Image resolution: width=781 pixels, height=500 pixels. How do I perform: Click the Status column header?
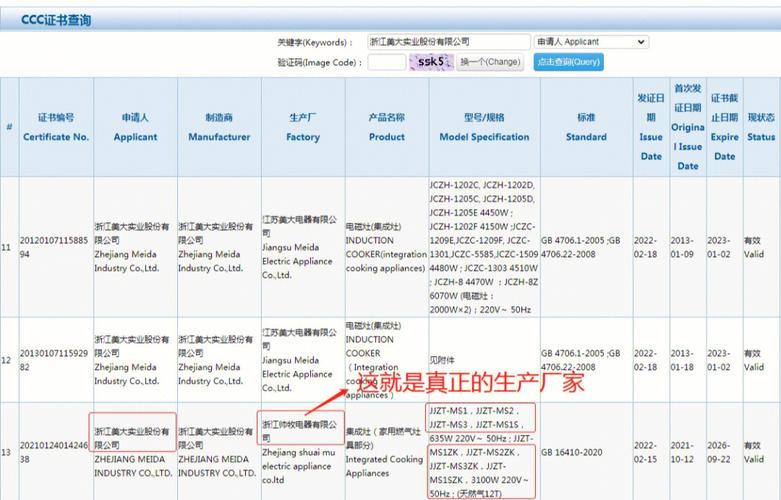click(761, 127)
